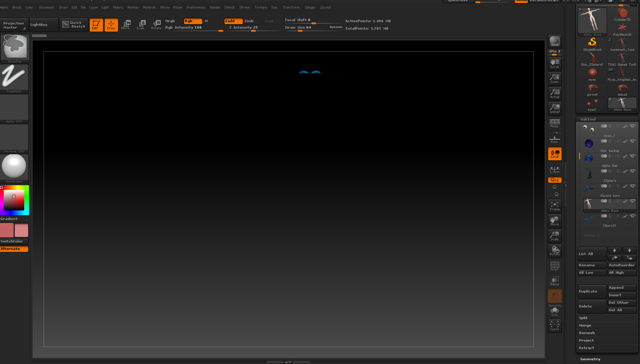Toggle the Floor grid
The height and width of the screenshot is (364, 640).
tap(555, 139)
